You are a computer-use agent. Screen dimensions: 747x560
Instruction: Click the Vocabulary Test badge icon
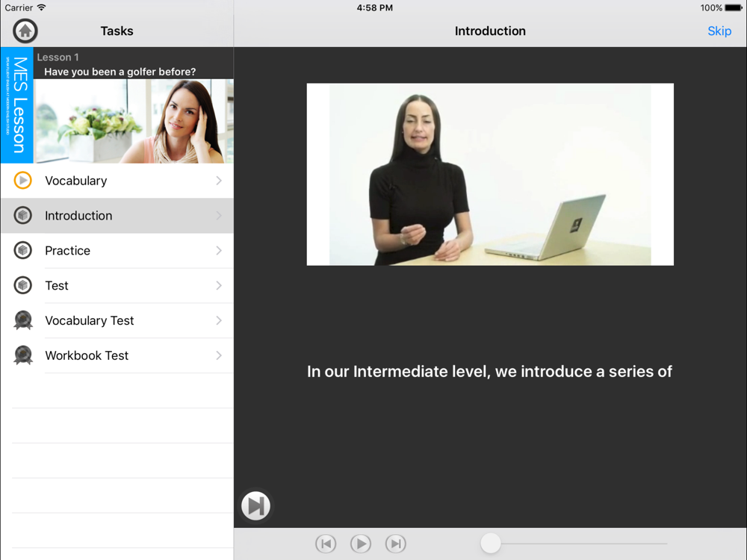23,320
